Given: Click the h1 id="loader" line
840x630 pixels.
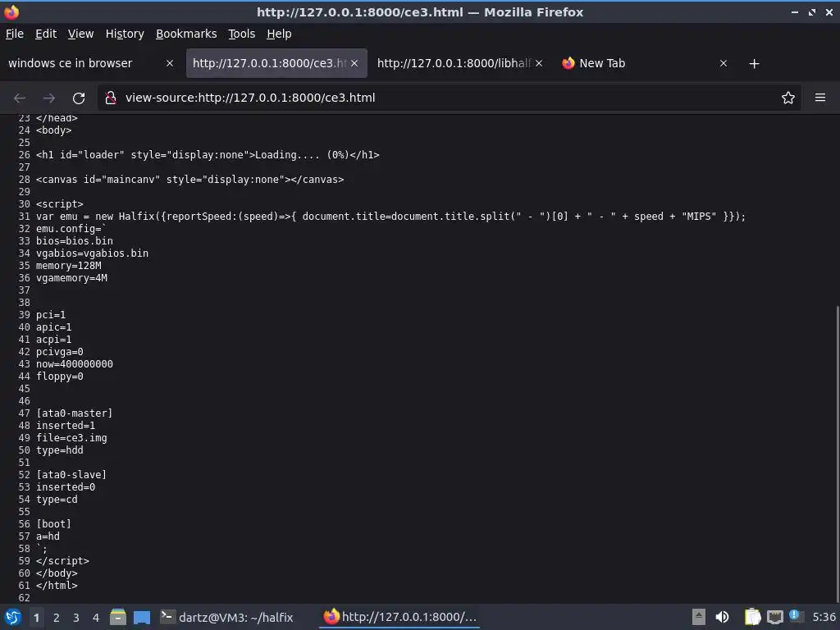Looking at the screenshot, I should tap(208, 155).
